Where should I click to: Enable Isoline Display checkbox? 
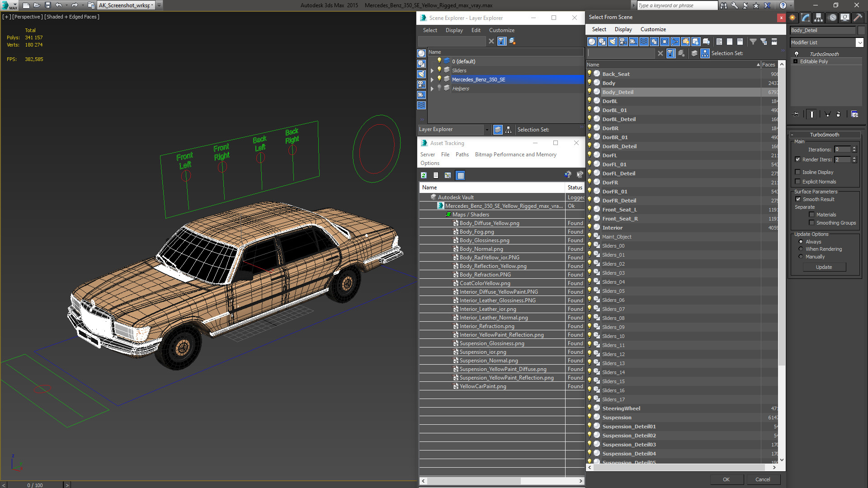pyautogui.click(x=797, y=172)
